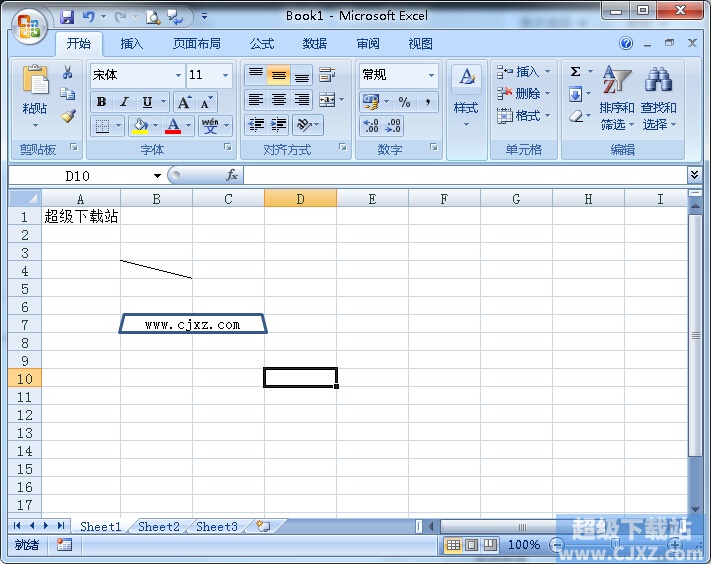The height and width of the screenshot is (564, 711).
Task: Open the 样式 styles button
Action: click(466, 98)
